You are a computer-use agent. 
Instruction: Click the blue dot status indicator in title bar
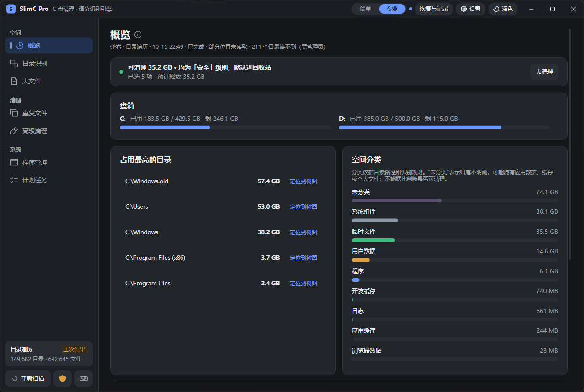(x=411, y=9)
